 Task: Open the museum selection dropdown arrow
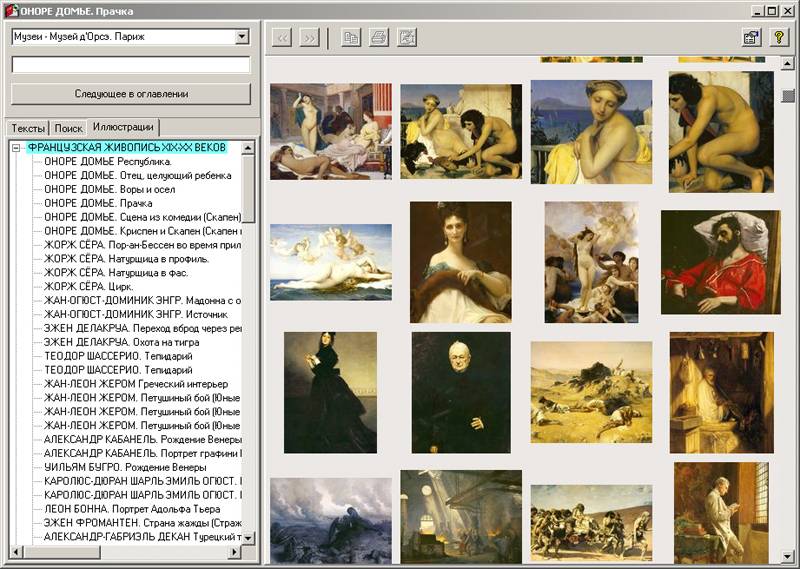[242, 36]
